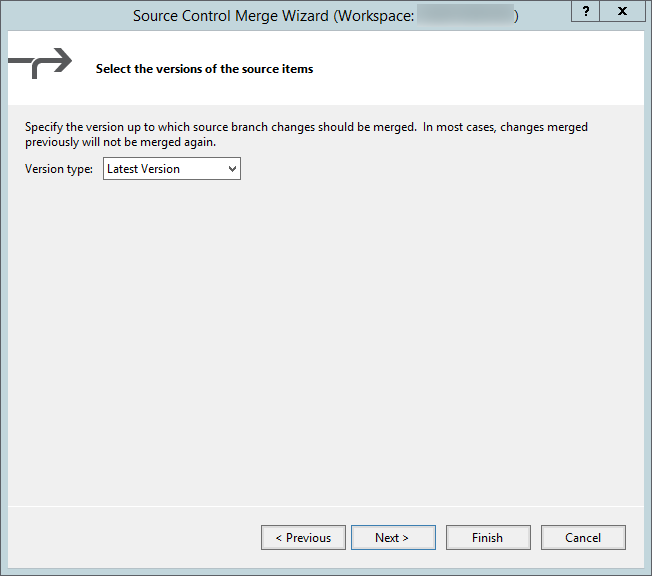This screenshot has height=576, width=652.
Task: Click the heading 'Select the versions of the source items'
Action: [204, 69]
